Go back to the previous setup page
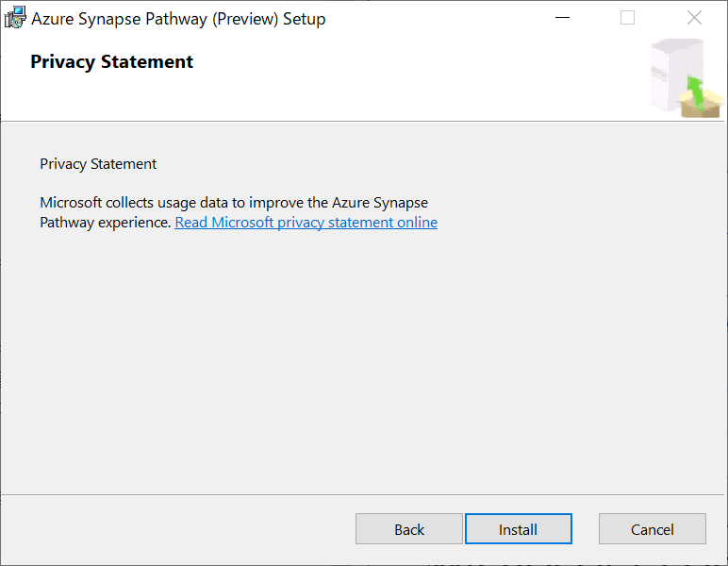 coord(409,529)
